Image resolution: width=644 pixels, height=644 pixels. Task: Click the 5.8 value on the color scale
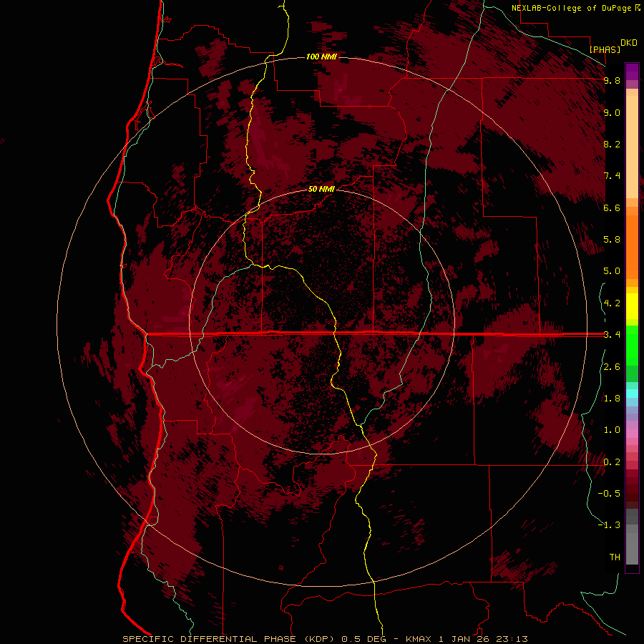point(612,240)
